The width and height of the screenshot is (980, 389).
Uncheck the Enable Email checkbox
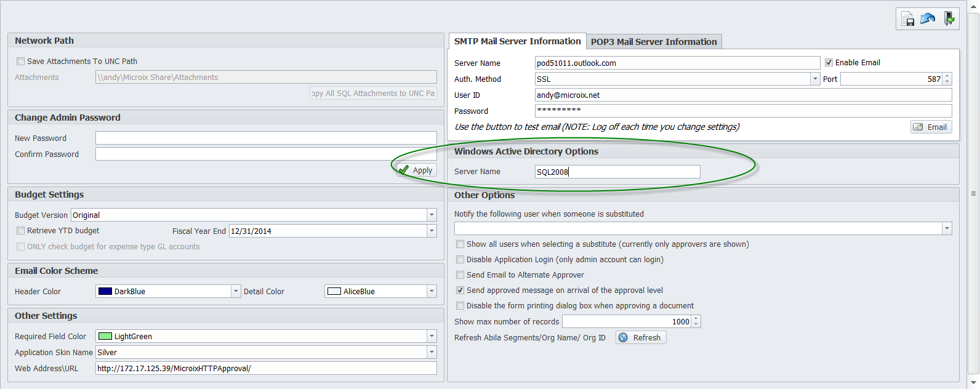tap(829, 63)
